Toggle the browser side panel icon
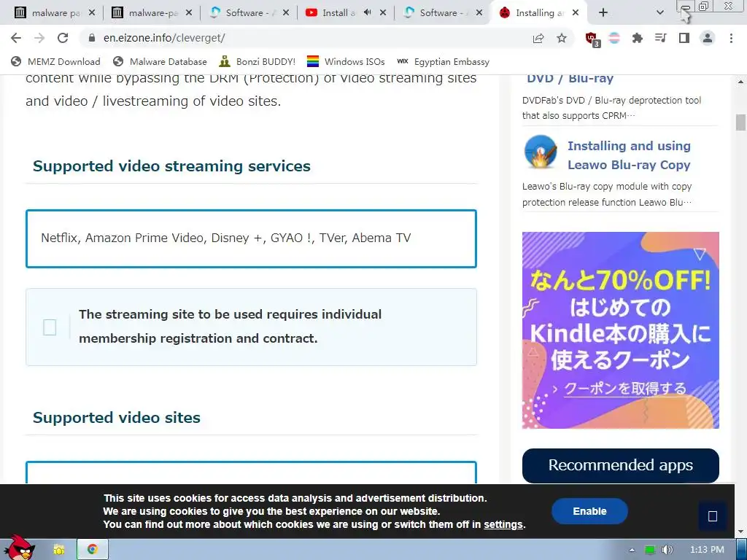Screen dimensions: 747x560 [684, 38]
